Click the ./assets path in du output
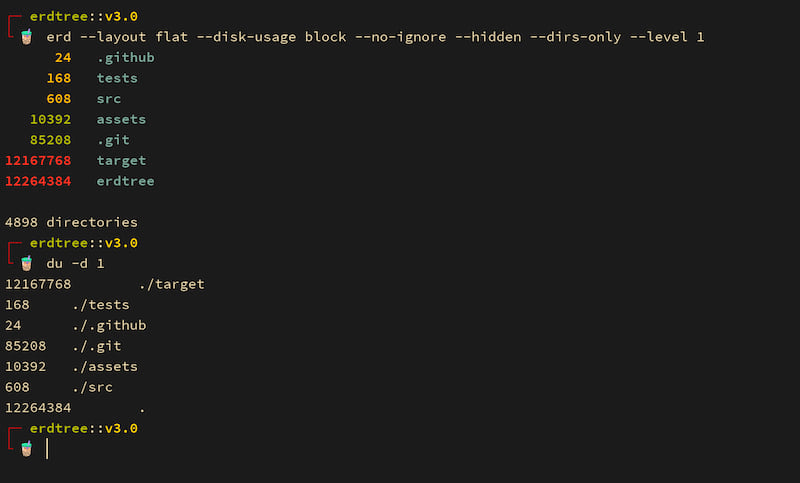Screen dimensions: 800x483 coord(105,367)
